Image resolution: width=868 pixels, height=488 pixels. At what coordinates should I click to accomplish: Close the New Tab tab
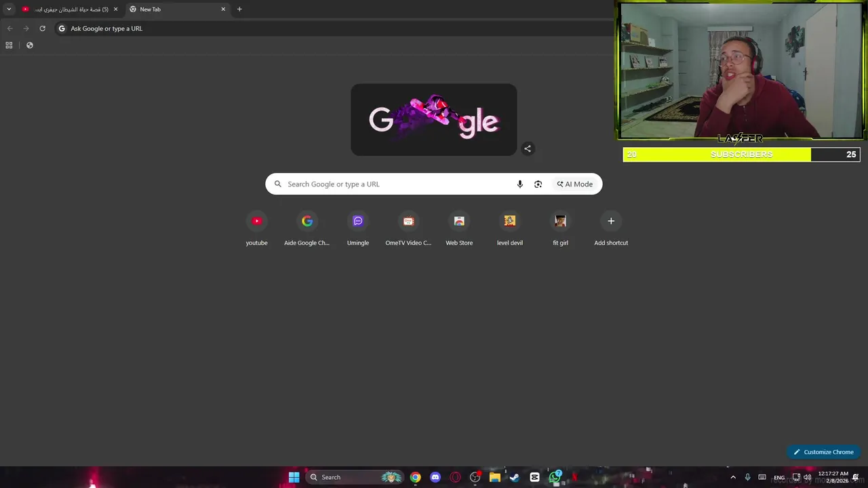[223, 9]
